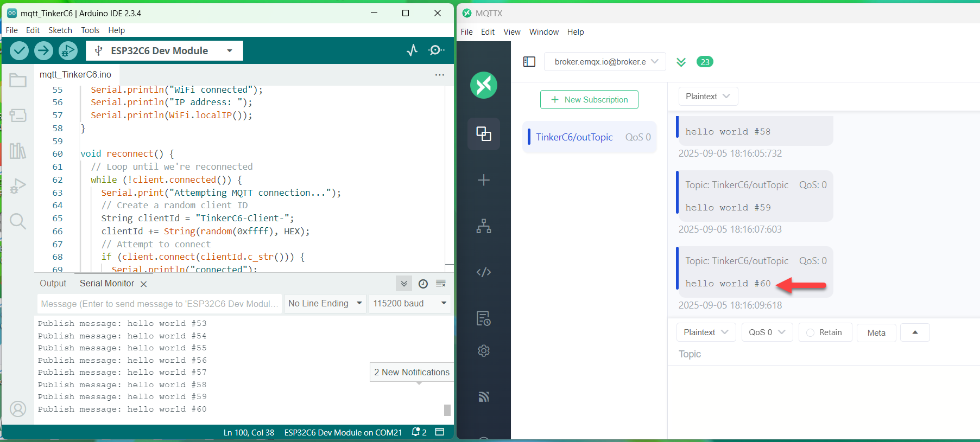Open the received messages Plaintext format dropdown

pos(708,97)
